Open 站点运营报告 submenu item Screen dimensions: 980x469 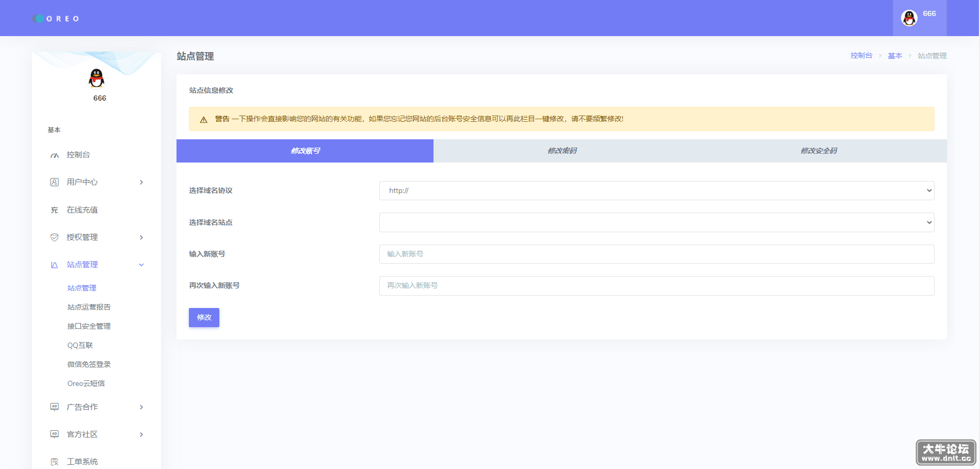89,307
